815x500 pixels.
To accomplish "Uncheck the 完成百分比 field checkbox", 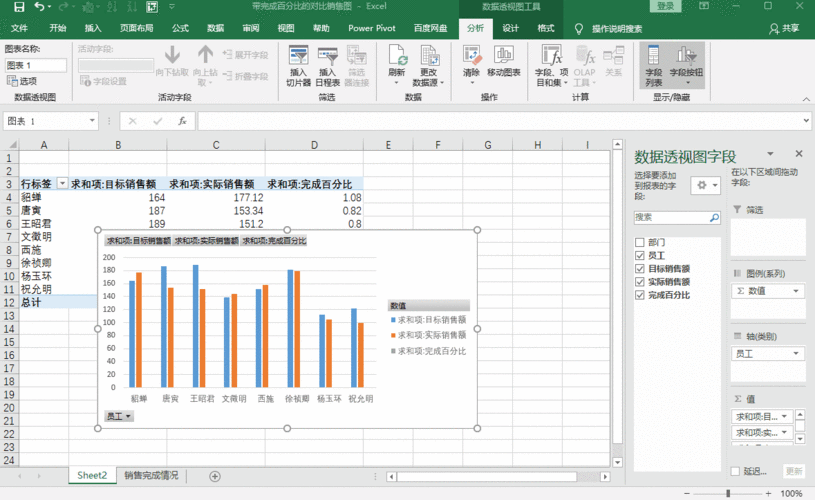I will click(x=640, y=295).
